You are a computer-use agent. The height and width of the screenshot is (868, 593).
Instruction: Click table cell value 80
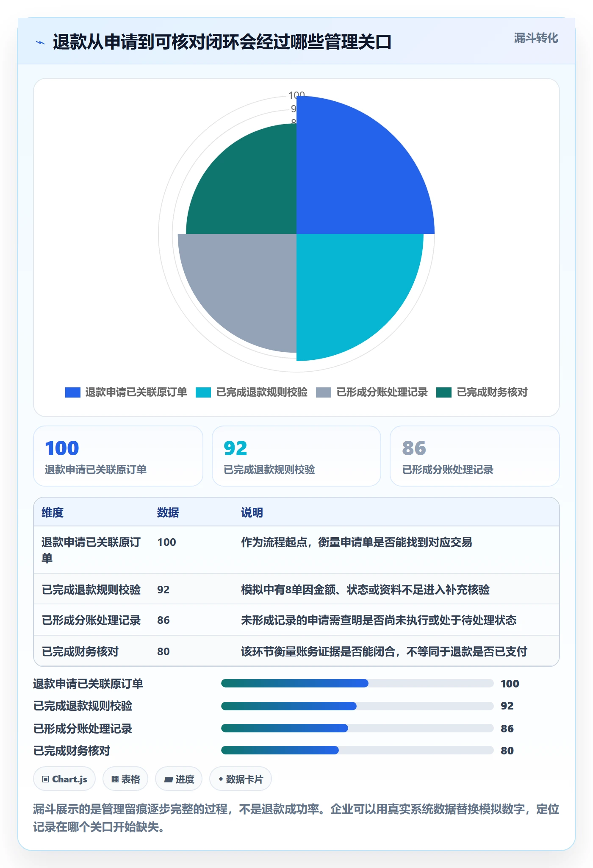pyautogui.click(x=163, y=651)
